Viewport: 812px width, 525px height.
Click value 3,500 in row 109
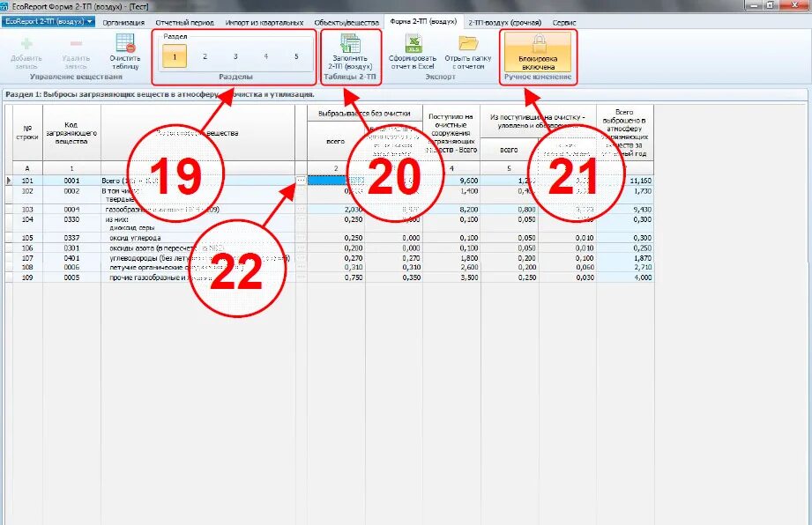(x=451, y=277)
